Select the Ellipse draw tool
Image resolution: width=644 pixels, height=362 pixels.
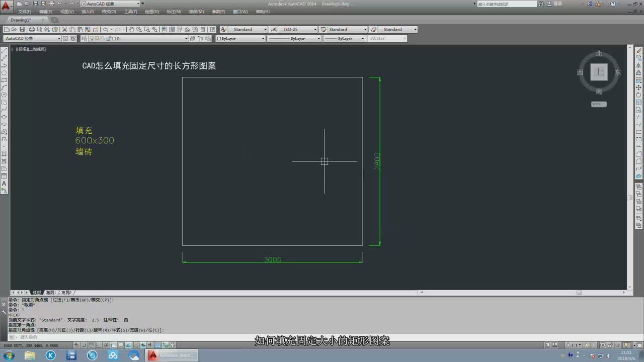pos(5,117)
